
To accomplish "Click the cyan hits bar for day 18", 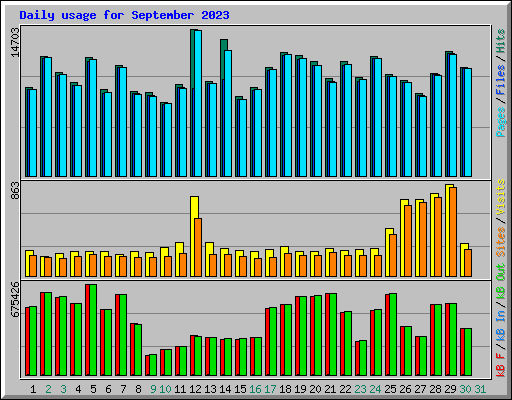I will [x=288, y=116].
